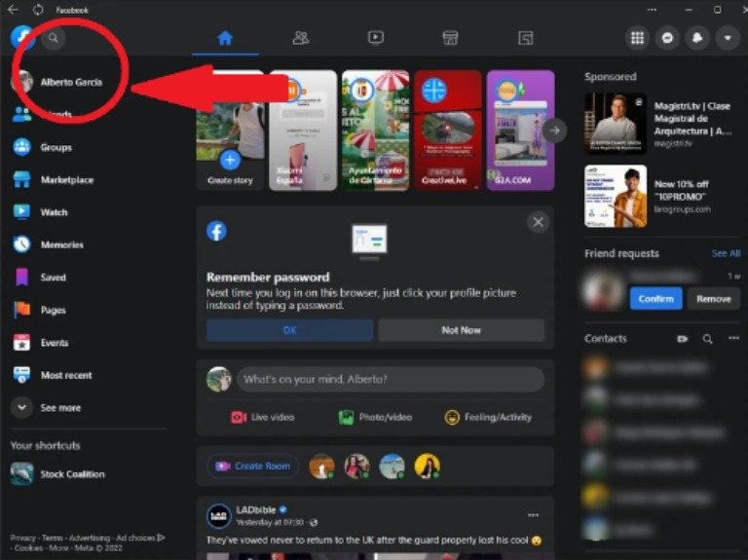Screen dimensions: 748x560
Task: Open LADbible post options menu
Action: click(x=533, y=515)
